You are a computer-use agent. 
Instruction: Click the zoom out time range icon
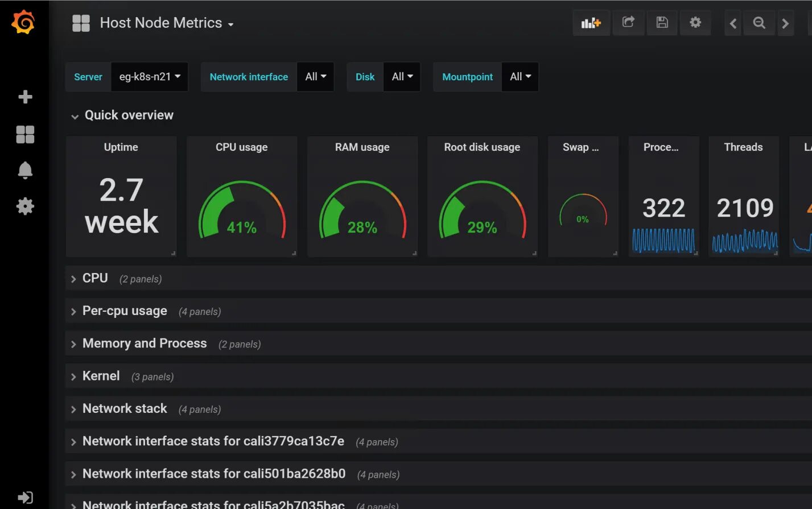pos(759,23)
